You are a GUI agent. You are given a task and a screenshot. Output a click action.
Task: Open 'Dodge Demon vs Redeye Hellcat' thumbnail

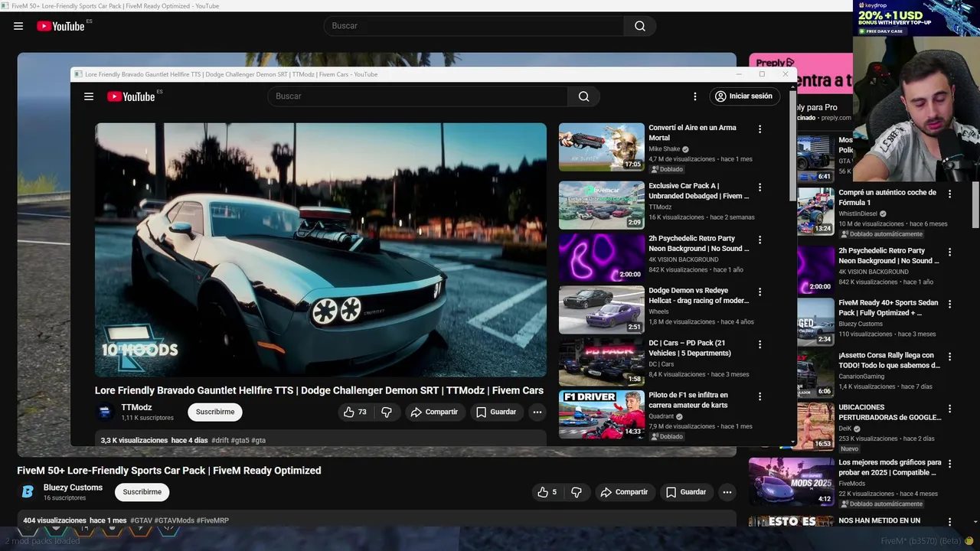pos(602,310)
